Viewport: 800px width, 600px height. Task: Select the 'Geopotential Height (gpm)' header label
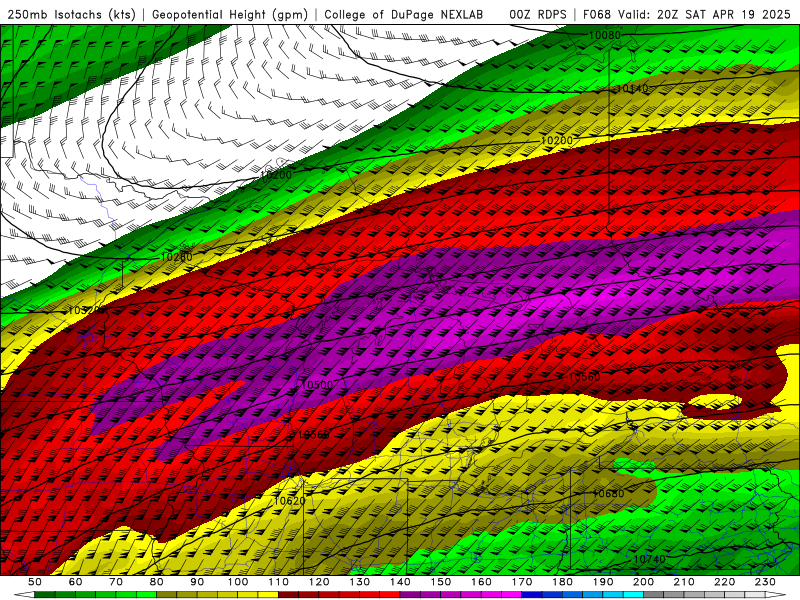coord(230,15)
